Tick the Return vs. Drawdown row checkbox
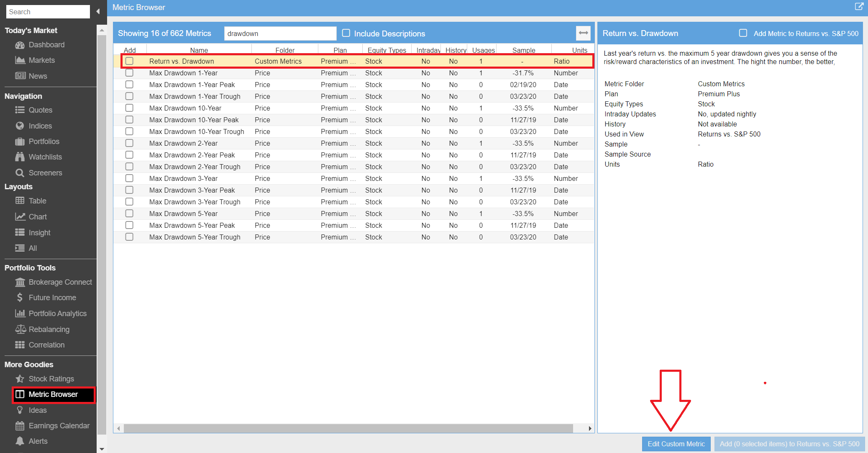Image resolution: width=868 pixels, height=453 pixels. (129, 61)
